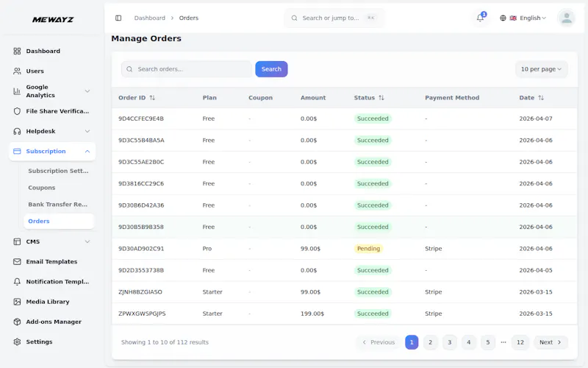Click the Notification Templates bell icon
This screenshot has height=368, width=588.
coord(17,282)
